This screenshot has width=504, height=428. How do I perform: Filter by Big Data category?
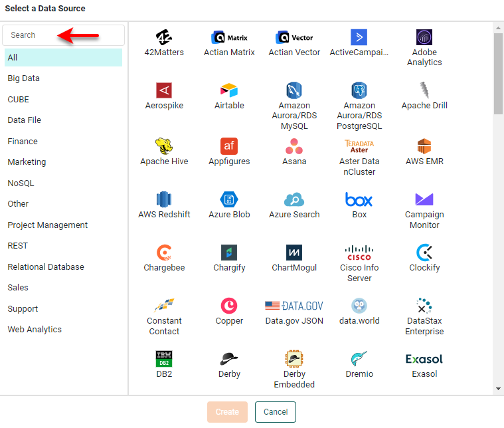(x=24, y=78)
